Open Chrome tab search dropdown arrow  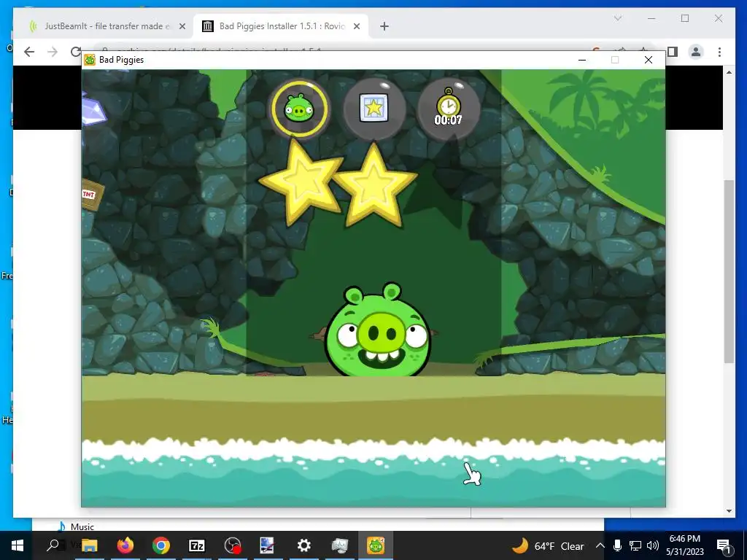(618, 18)
